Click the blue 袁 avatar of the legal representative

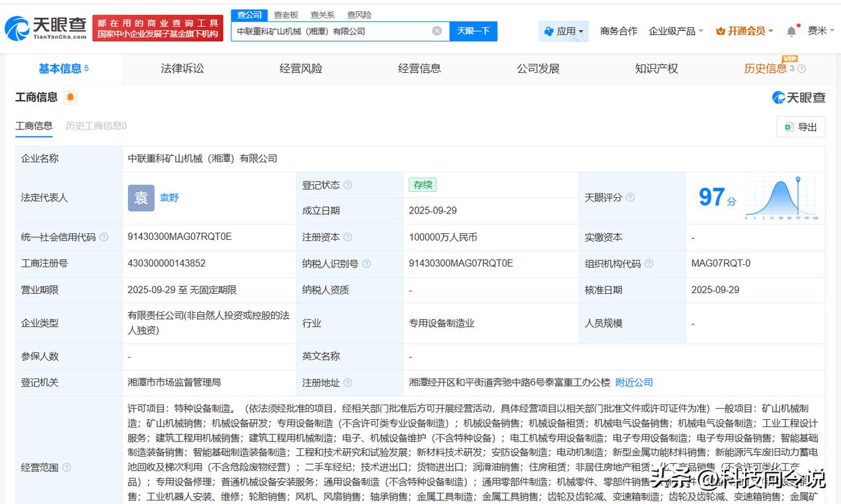tap(141, 198)
